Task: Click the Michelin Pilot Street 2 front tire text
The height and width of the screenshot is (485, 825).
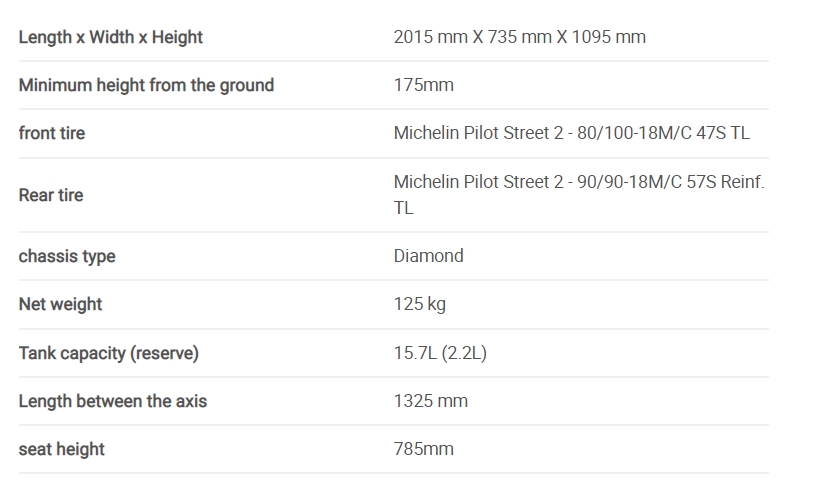Action: click(478, 133)
